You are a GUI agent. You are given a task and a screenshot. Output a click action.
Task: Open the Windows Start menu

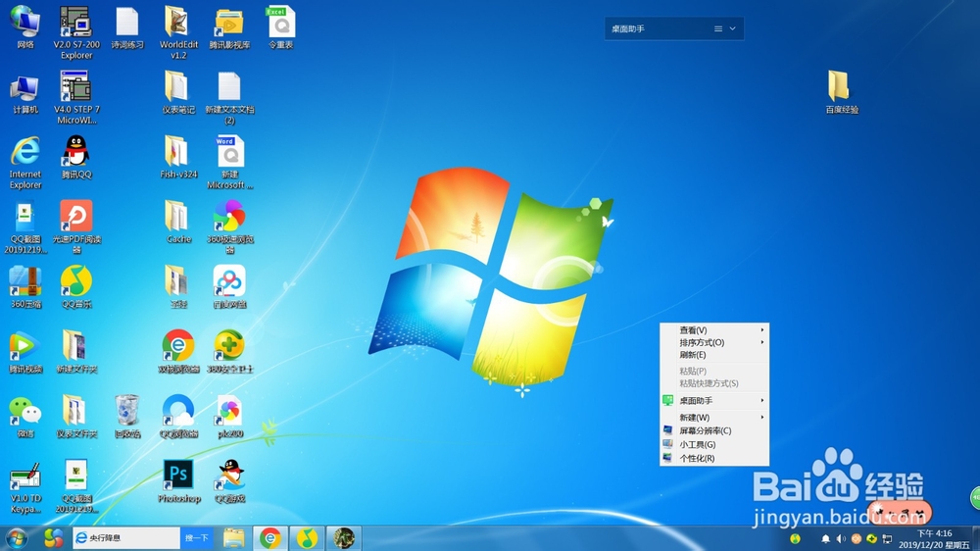tap(17, 538)
